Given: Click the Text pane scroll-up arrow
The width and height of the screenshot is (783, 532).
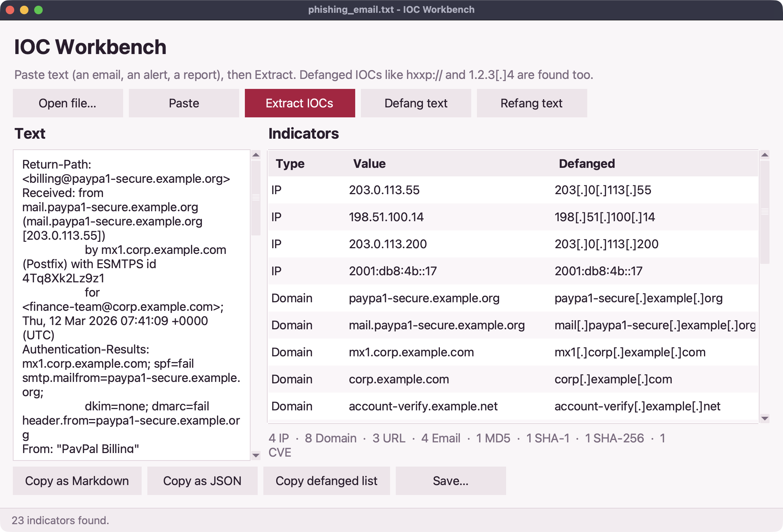Looking at the screenshot, I should click(256, 155).
